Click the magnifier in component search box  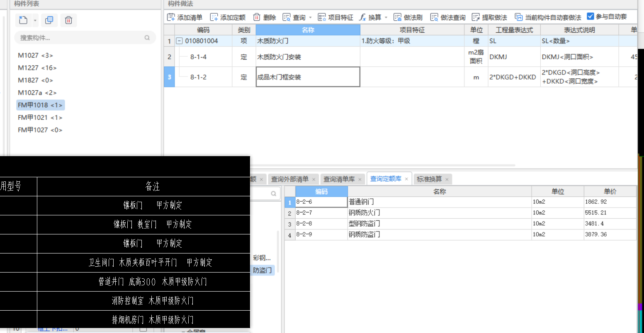(147, 38)
